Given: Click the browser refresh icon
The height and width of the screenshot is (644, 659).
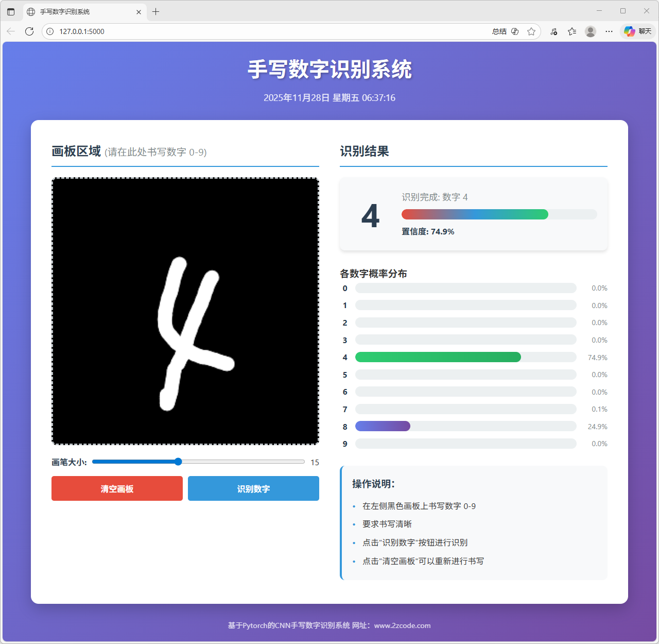Looking at the screenshot, I should (29, 31).
